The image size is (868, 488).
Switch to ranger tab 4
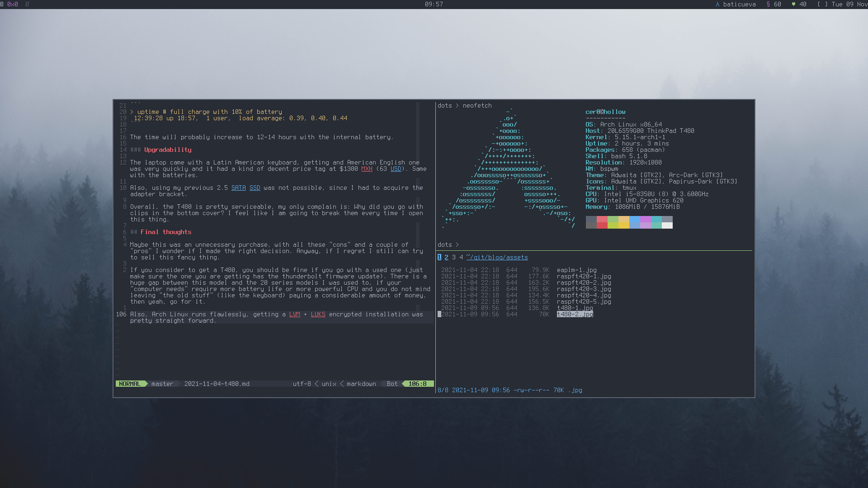tap(461, 257)
